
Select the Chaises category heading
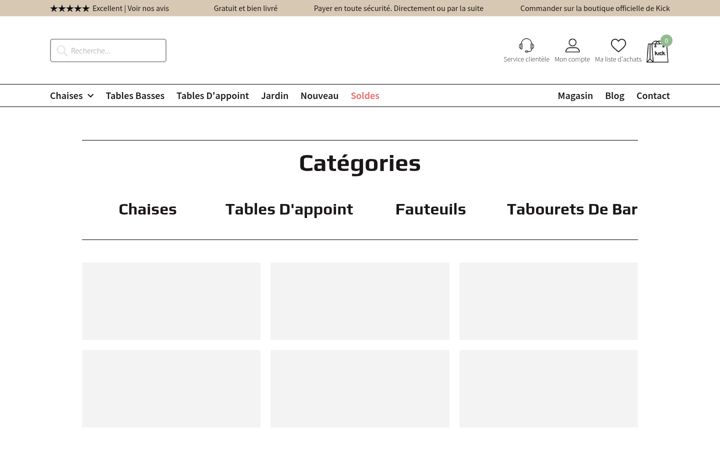147,209
